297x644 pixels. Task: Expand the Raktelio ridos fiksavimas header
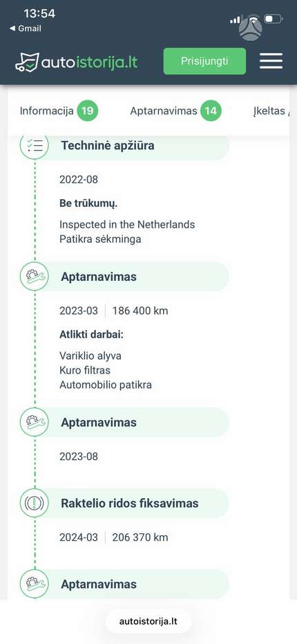131,503
